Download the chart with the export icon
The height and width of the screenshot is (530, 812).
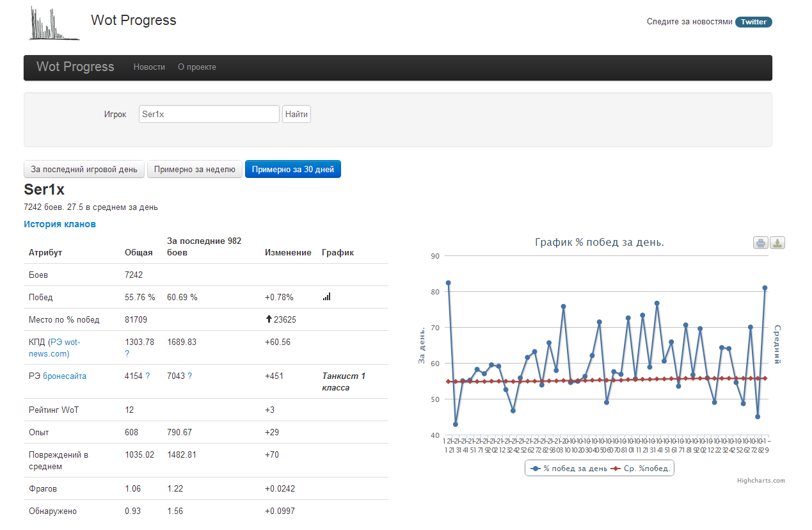pyautogui.click(x=777, y=243)
